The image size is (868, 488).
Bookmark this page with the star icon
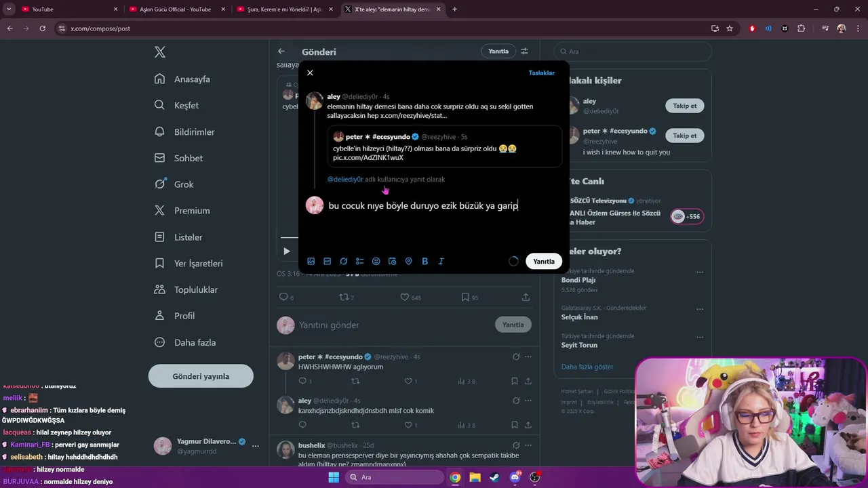coord(730,28)
